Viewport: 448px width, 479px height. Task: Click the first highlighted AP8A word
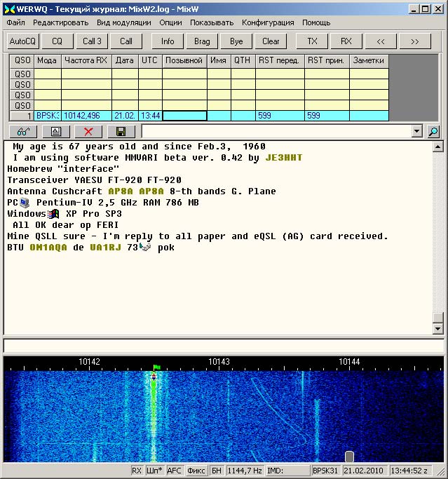pos(121,191)
